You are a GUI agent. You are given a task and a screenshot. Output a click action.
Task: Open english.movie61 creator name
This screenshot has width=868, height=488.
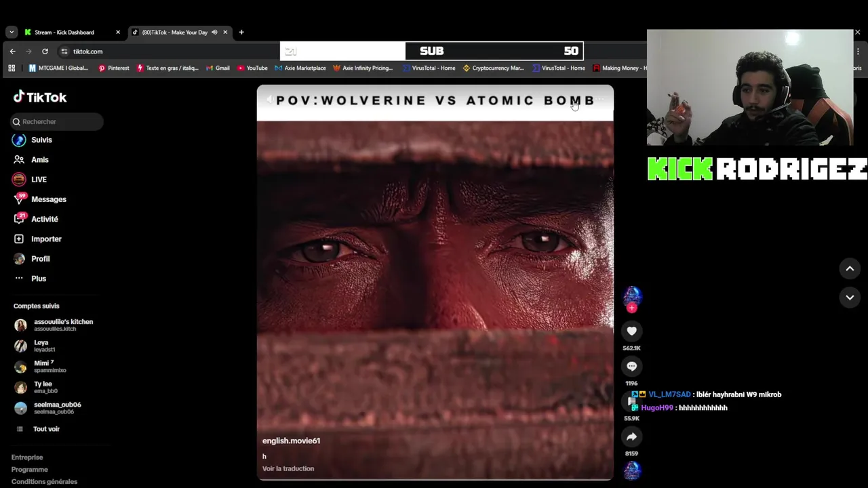point(291,441)
